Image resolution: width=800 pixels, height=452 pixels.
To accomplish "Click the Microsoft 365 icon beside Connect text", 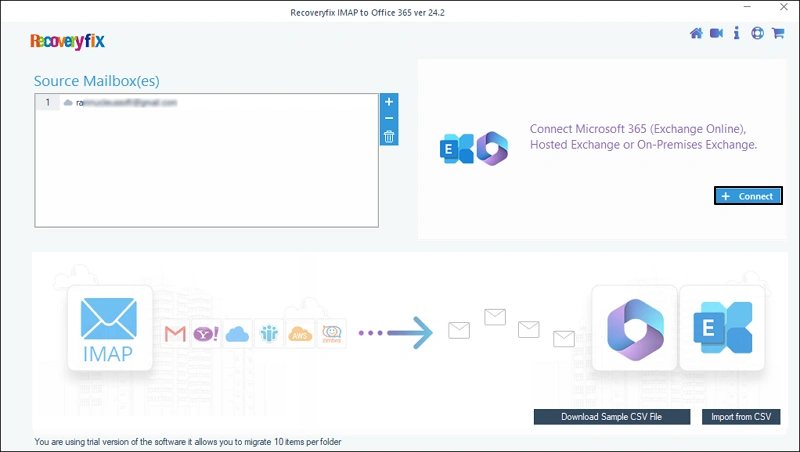I will pyautogui.click(x=492, y=148).
